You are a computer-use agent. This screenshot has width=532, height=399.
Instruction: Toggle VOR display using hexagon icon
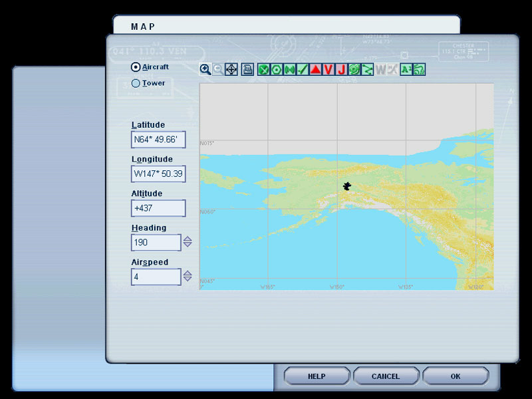click(277, 69)
